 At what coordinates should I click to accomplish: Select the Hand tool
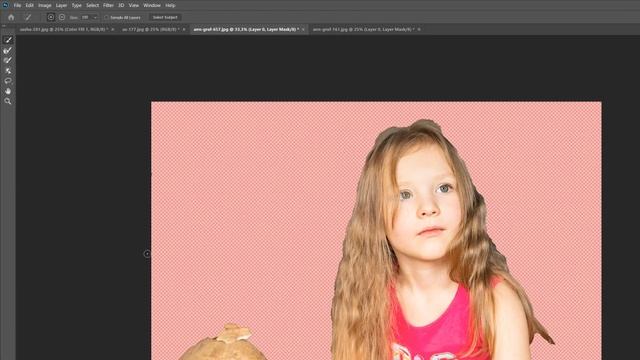[x=8, y=91]
